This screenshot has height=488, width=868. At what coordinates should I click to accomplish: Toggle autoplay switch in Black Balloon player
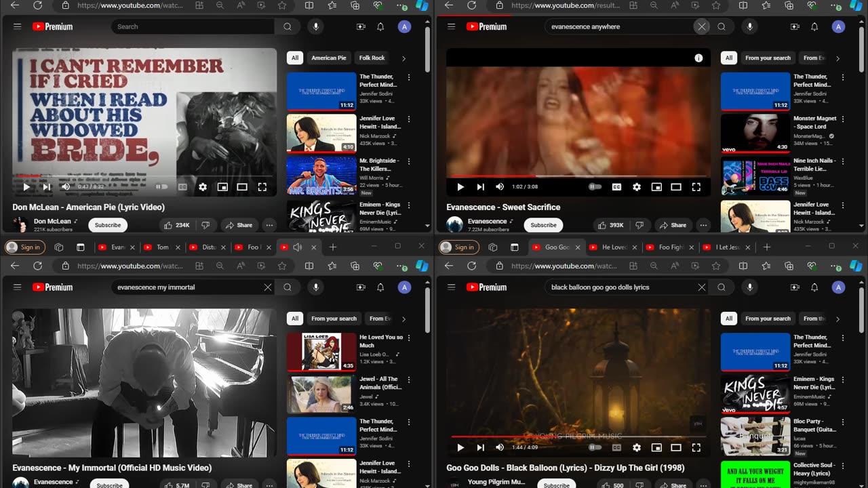tap(595, 447)
